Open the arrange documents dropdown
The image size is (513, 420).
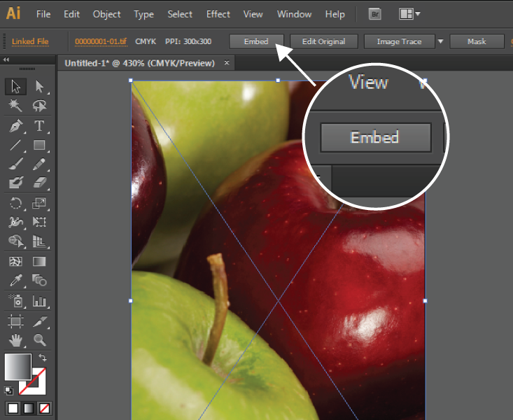409,14
